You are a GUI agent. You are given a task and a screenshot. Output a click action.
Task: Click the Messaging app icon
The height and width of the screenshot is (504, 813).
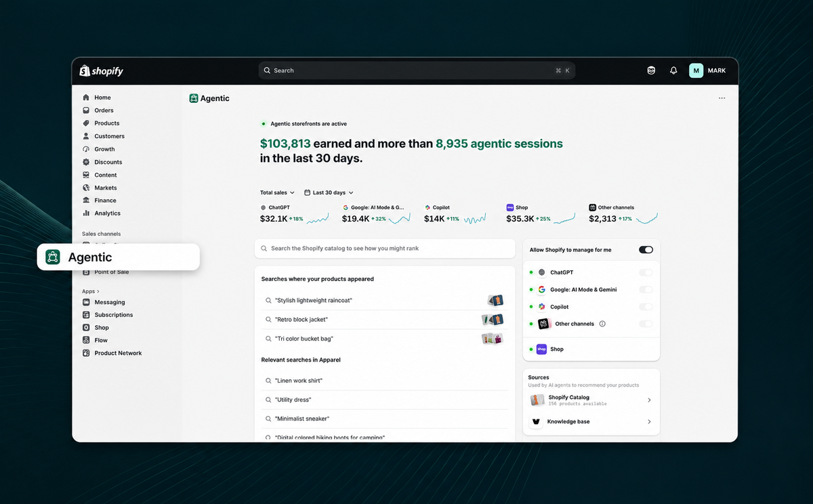tap(86, 302)
